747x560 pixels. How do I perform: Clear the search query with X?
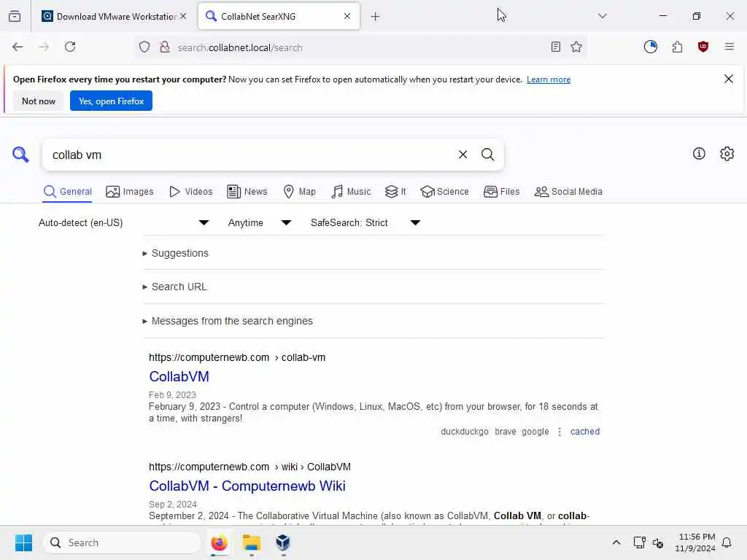462,155
